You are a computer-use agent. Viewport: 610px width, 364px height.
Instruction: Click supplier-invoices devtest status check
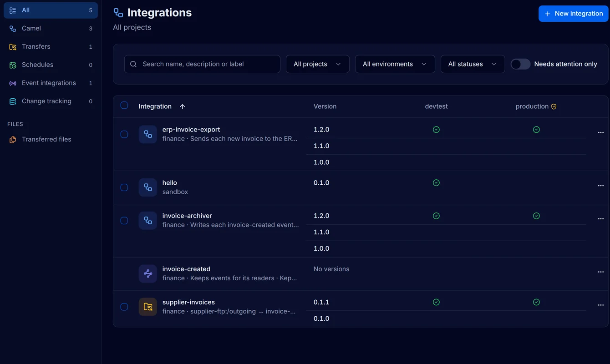click(436, 302)
